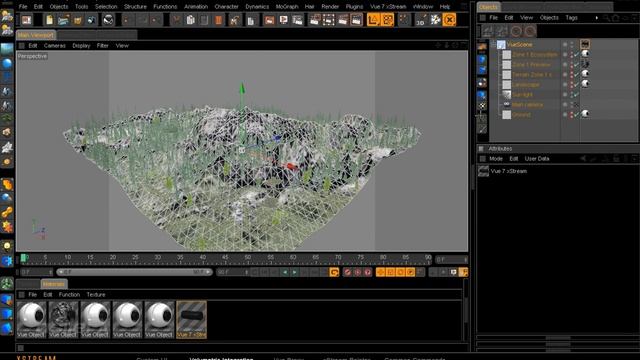Open the Render main menu
Screen dimensions: 640x360
(x=330, y=7)
